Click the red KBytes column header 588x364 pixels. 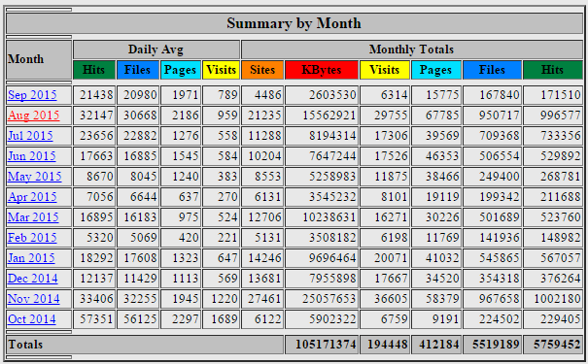[x=322, y=70]
